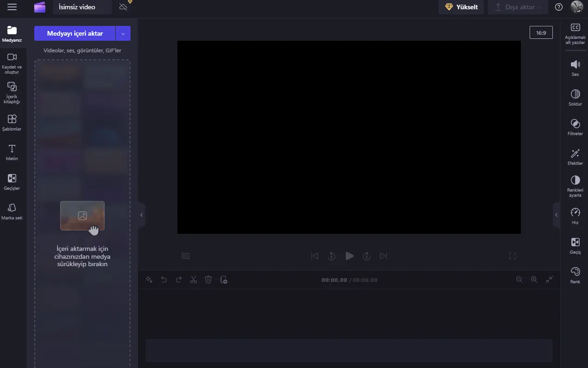The height and width of the screenshot is (368, 588).
Task: Click the 00:00.00 / 00:00.00 timecode
Action: pos(350,280)
